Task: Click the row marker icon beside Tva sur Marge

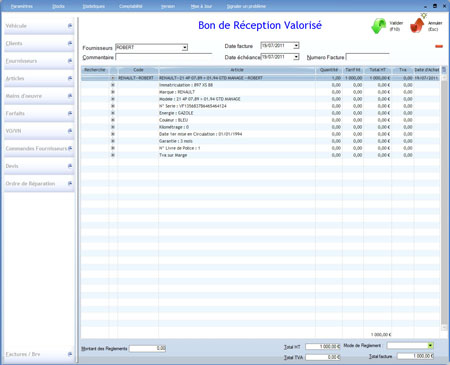Action: 113,155
